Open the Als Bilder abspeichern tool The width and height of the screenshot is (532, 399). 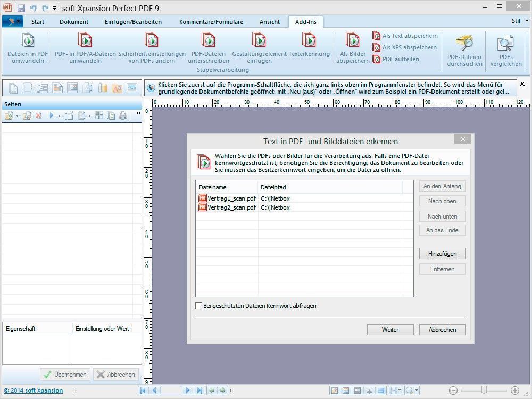click(353, 47)
